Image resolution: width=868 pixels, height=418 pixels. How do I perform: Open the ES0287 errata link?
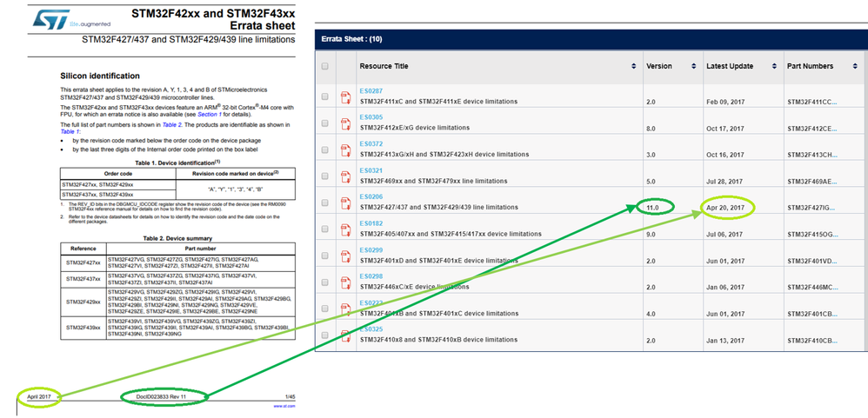coord(371,90)
